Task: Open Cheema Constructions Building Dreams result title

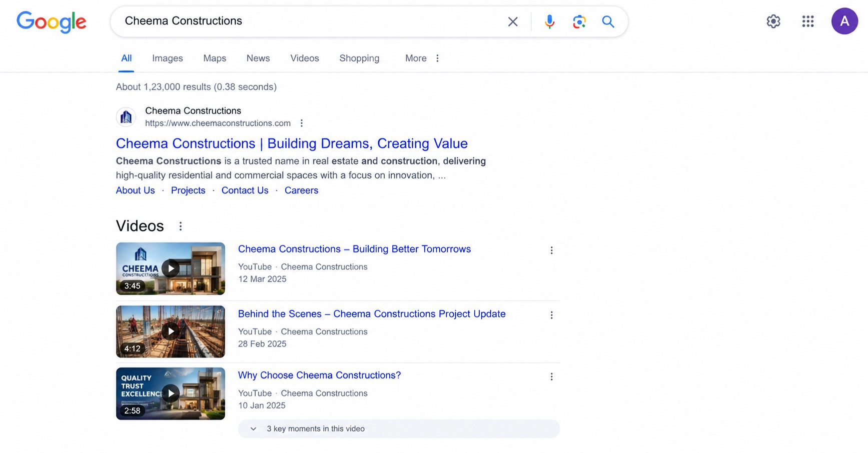Action: pyautogui.click(x=292, y=143)
